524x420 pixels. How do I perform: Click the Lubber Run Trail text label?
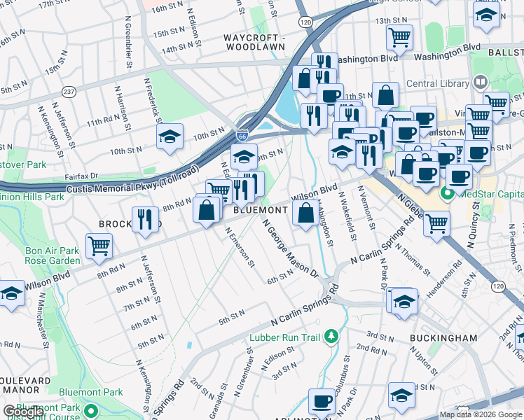(x=284, y=337)
